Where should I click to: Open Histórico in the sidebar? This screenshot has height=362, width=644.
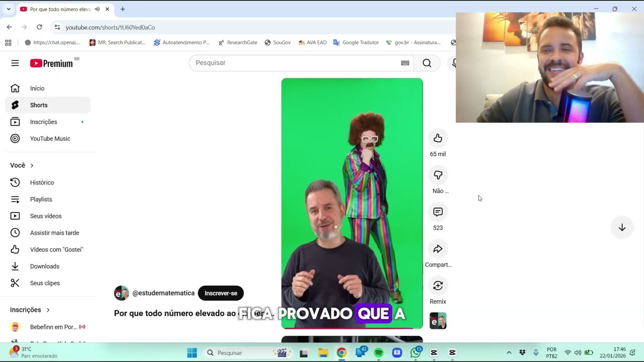pos(48,183)
